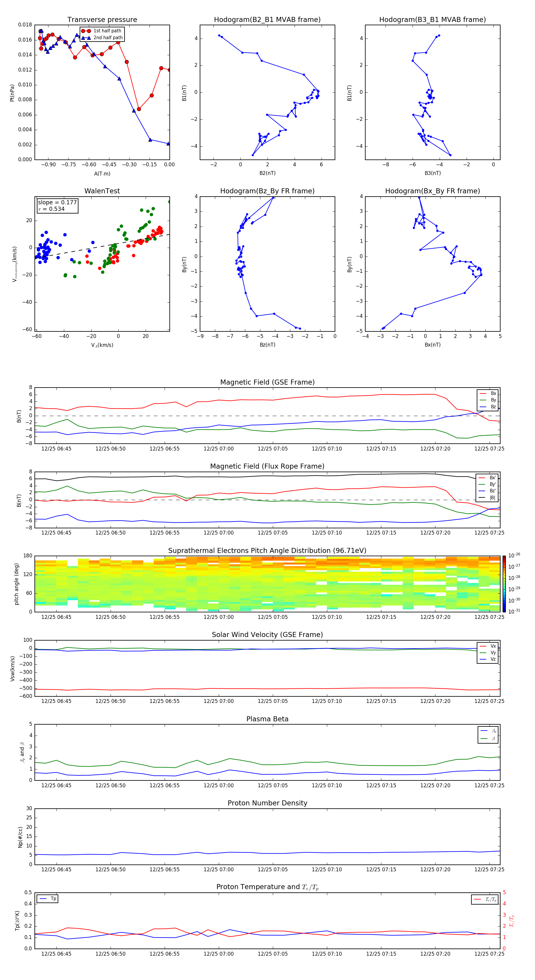Viewport: 535px width, 980px height.
Task: Click the 'r = 0.534' annotation
Action: tap(51, 209)
